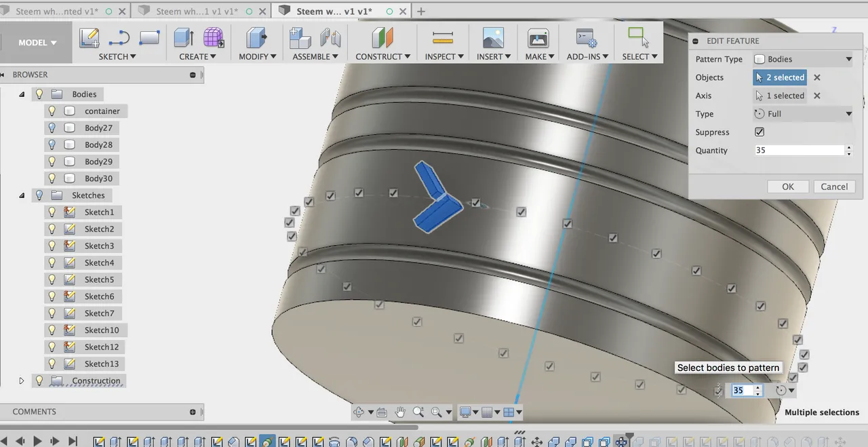Click the Insert image icon

click(x=493, y=37)
